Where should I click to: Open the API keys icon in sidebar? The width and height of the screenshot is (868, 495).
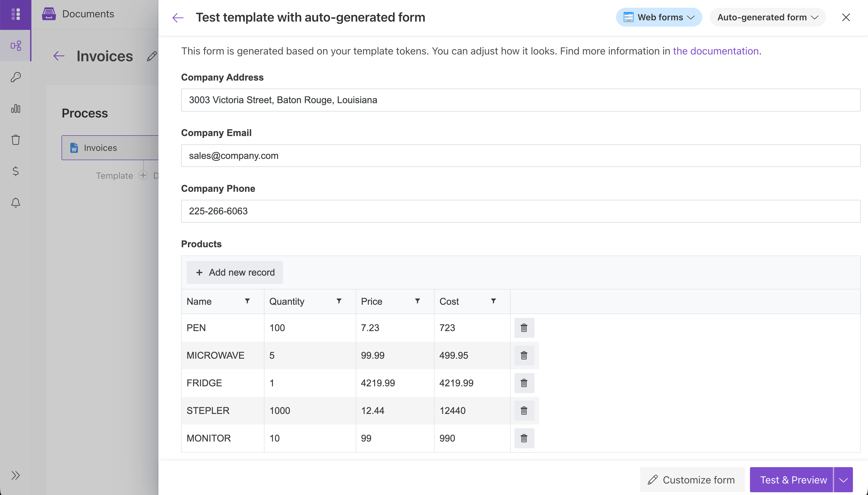coord(16,77)
